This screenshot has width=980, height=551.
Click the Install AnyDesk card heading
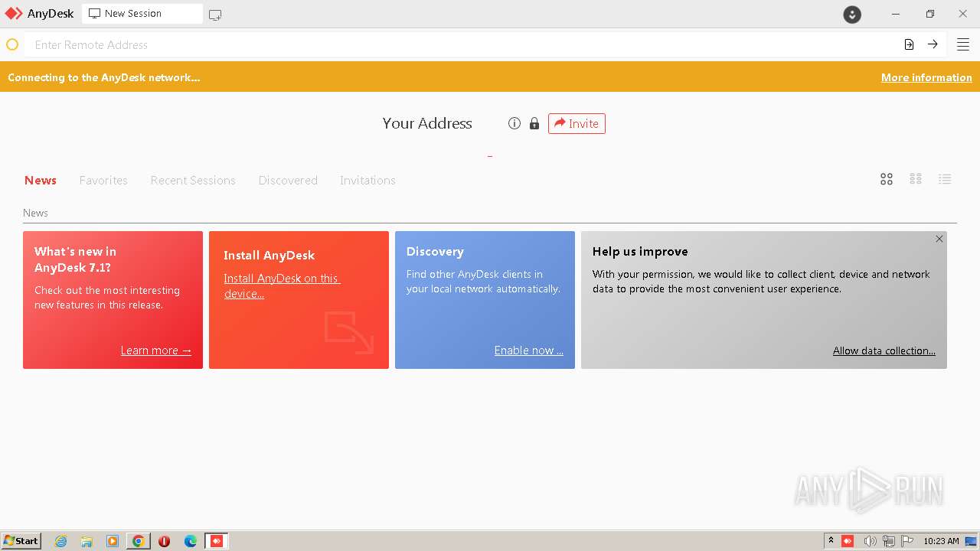pos(269,256)
